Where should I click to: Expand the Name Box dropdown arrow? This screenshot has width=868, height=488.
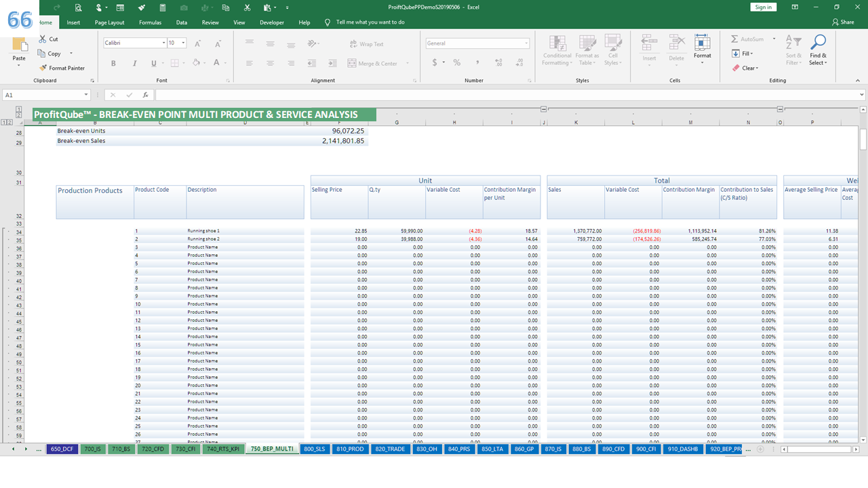pyautogui.click(x=86, y=95)
